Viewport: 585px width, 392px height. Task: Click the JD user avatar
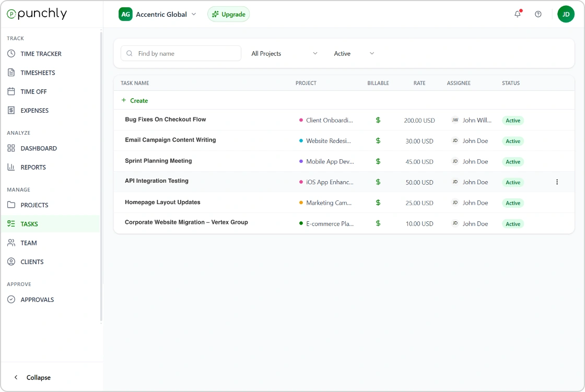click(566, 14)
